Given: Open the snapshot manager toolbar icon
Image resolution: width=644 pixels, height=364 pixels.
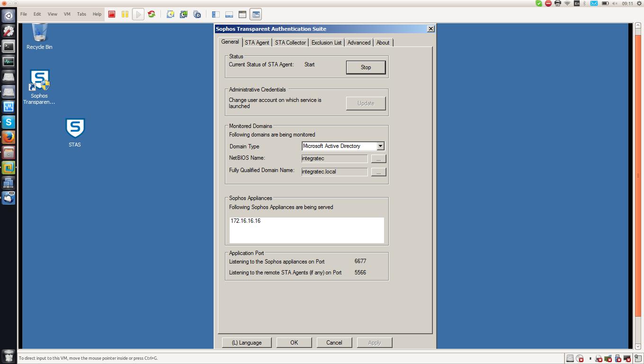Looking at the screenshot, I should coord(197,14).
